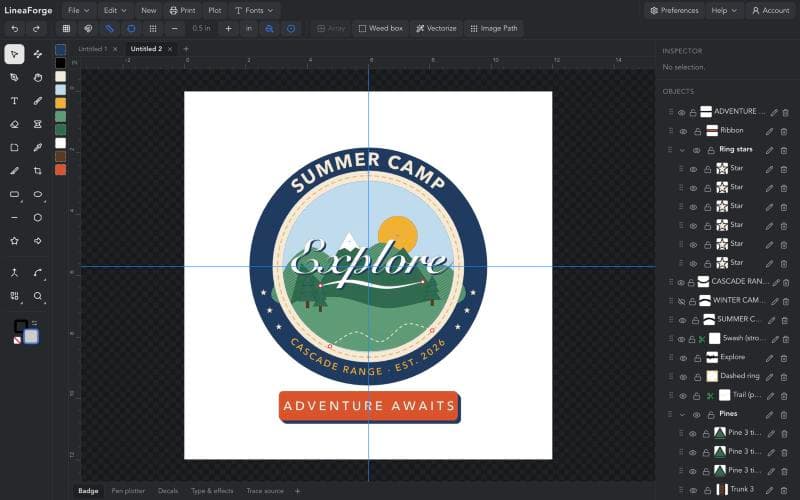Increase grid size with plus button
The height and width of the screenshot is (500, 800).
pos(229,29)
